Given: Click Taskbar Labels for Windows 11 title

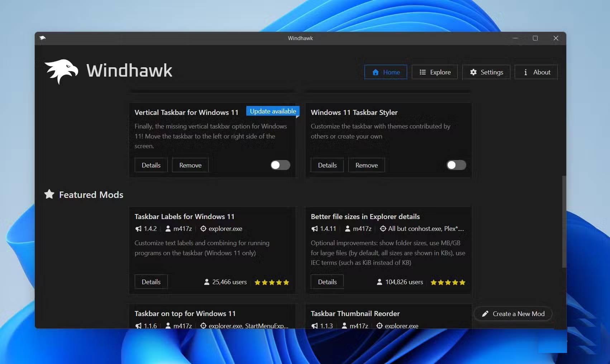Looking at the screenshot, I should pos(184,217).
